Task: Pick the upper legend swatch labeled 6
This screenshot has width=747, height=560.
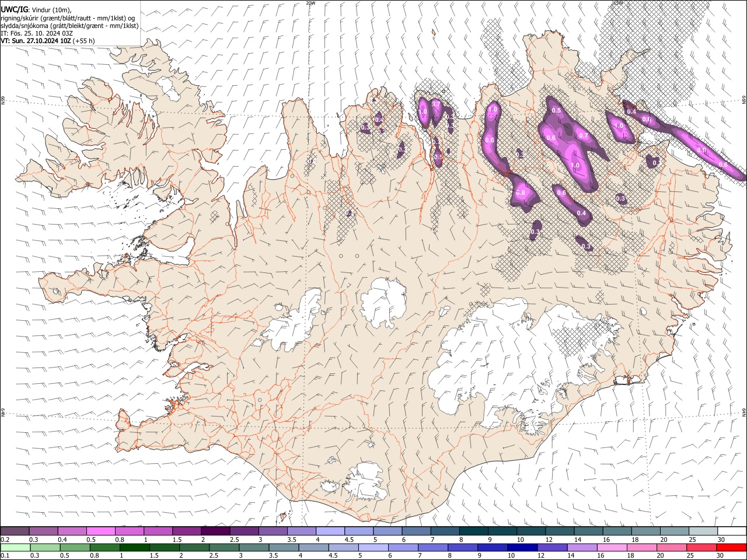Action: (417, 531)
